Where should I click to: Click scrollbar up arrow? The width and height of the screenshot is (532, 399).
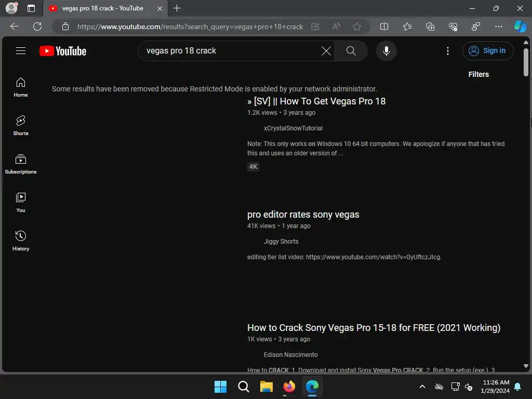tap(526, 43)
